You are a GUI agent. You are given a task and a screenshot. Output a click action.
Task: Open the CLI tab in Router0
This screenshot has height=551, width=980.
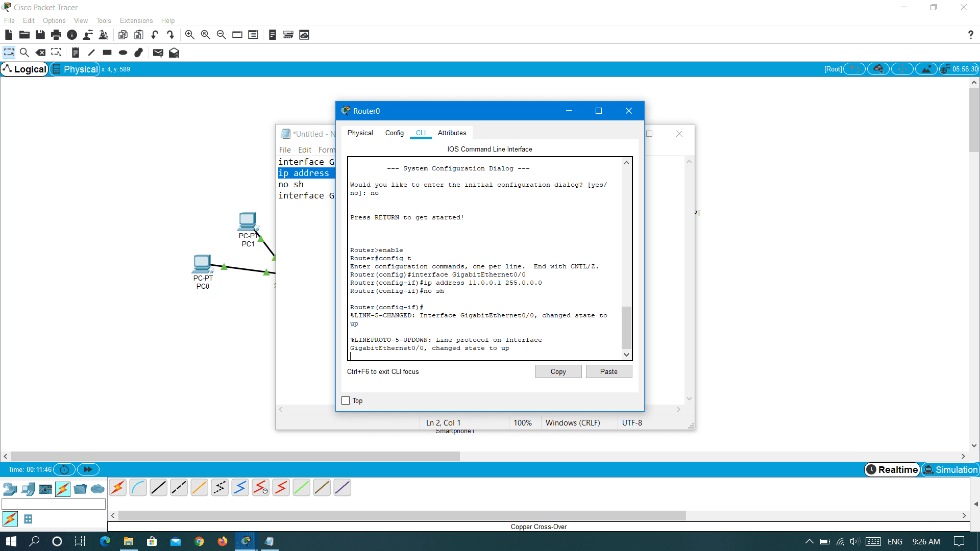click(421, 133)
